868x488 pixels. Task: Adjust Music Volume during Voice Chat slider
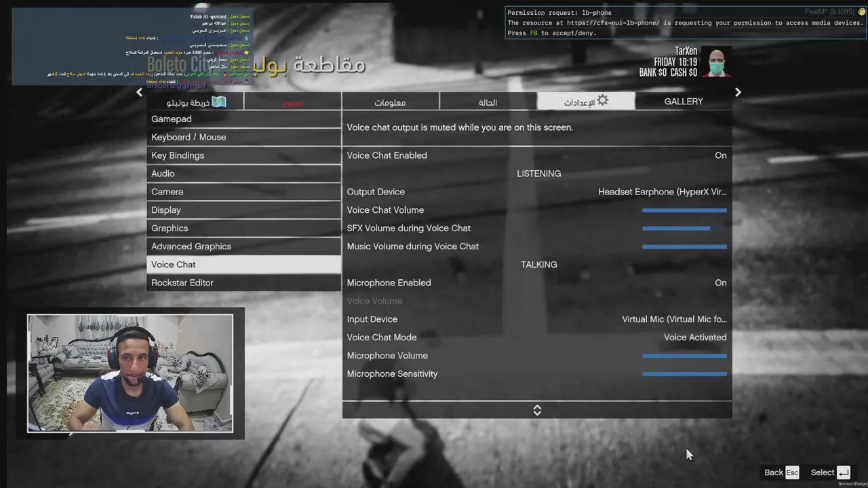(x=684, y=247)
